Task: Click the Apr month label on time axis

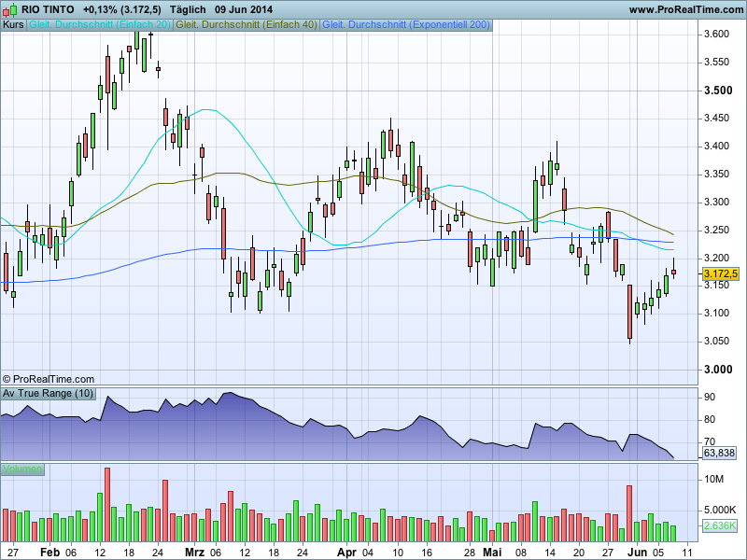Action: (346, 553)
